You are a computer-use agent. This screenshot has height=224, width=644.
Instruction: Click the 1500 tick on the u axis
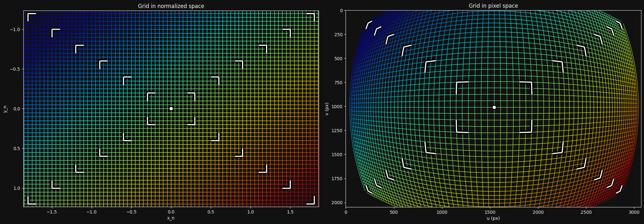pos(490,212)
